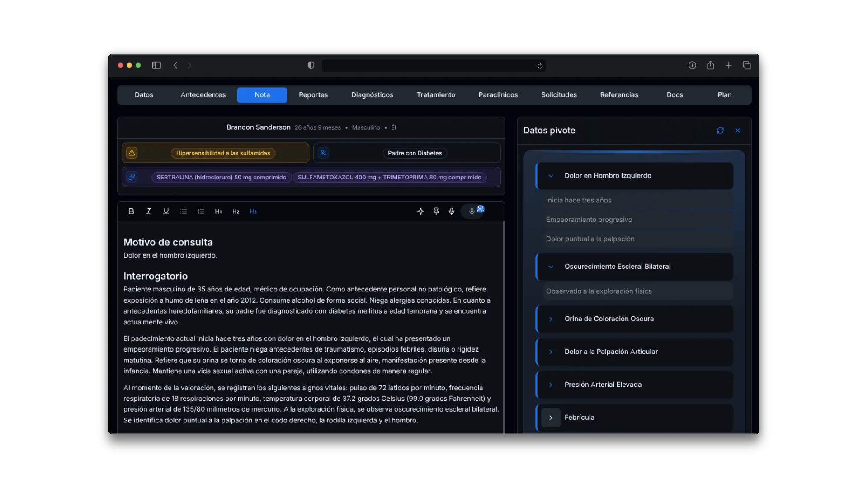Image resolution: width=868 pixels, height=488 pixels.
Task: Insert a numbered list
Action: tap(201, 211)
